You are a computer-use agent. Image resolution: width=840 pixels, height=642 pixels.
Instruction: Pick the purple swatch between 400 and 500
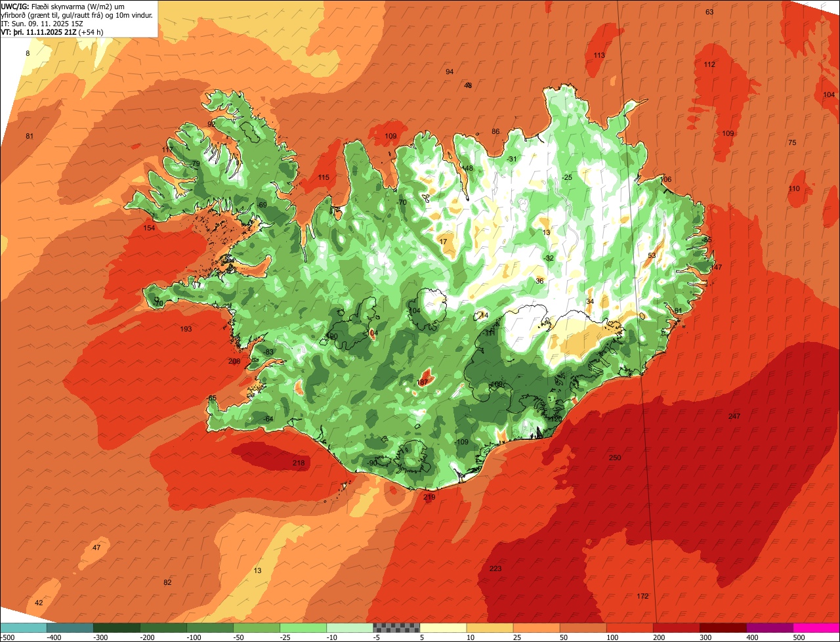pyautogui.click(x=768, y=628)
